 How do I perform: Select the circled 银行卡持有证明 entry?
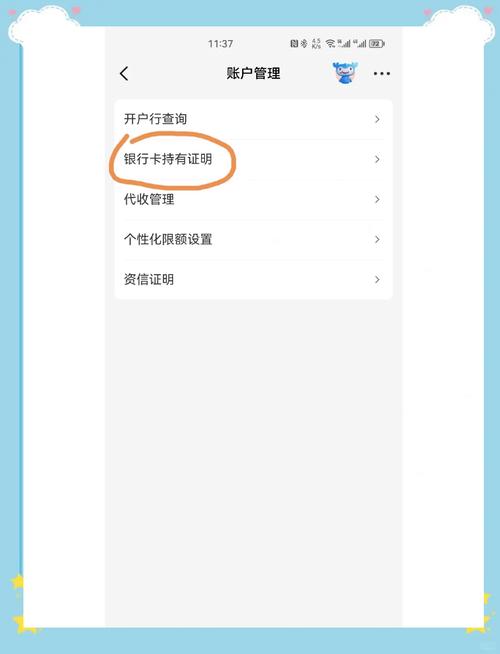click(x=254, y=159)
